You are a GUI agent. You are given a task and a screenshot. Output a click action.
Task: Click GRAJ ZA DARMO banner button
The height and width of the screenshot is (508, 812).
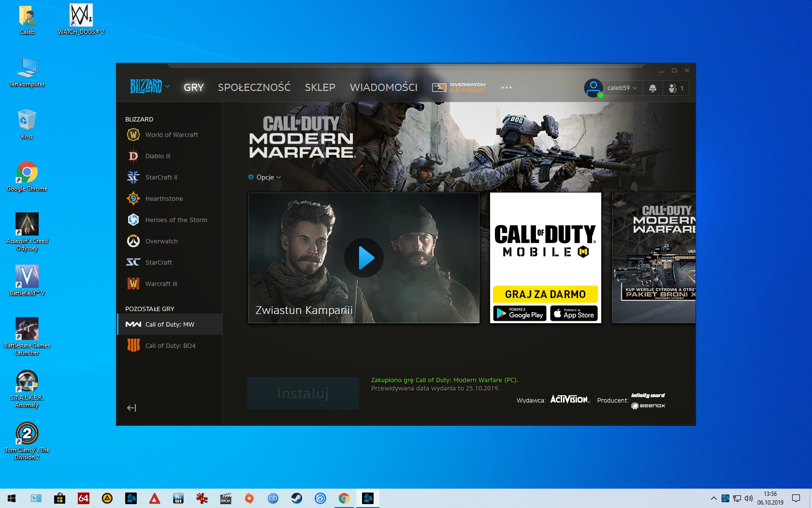(545, 294)
